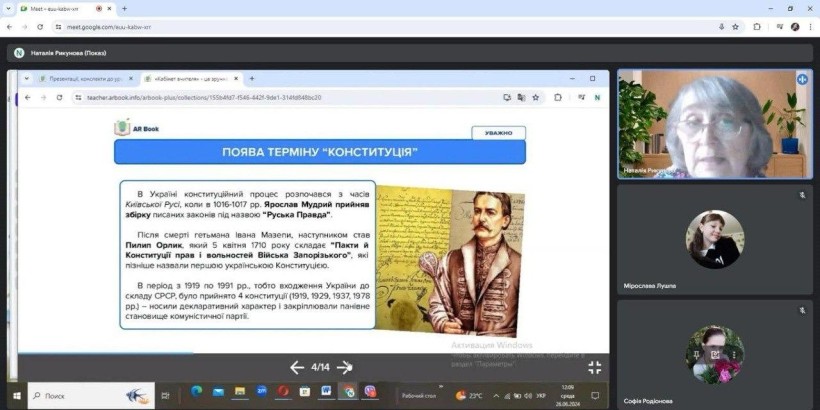
Task: Open Microsoft Word from the taskbar
Action: tap(326, 391)
